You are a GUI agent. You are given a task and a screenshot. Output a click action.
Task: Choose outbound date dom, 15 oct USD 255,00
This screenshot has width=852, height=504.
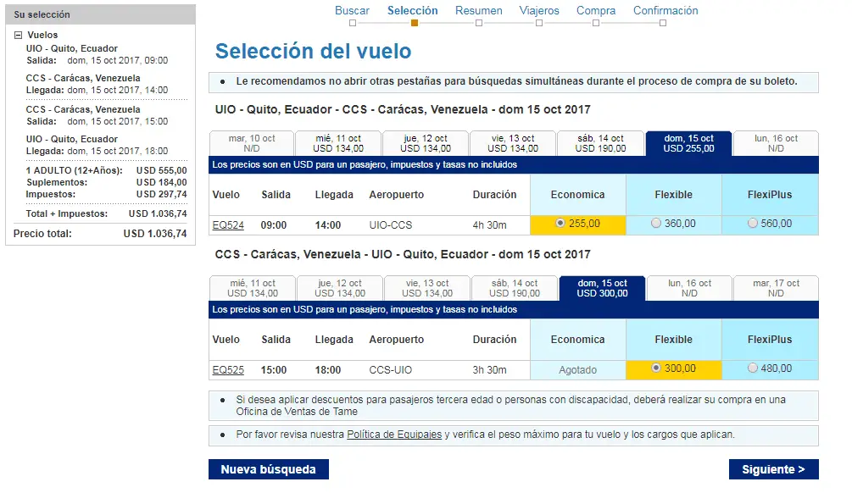pos(688,143)
